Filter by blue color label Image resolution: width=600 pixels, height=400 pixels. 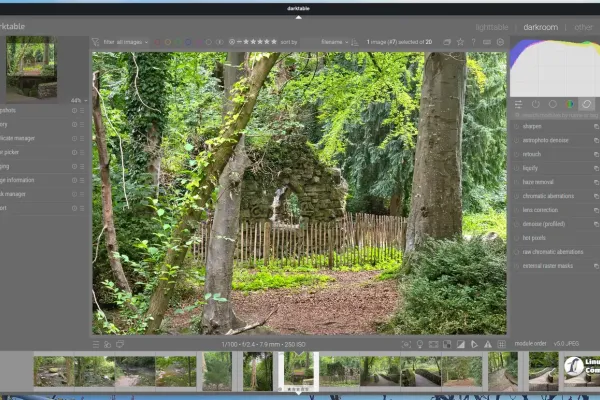tap(188, 42)
